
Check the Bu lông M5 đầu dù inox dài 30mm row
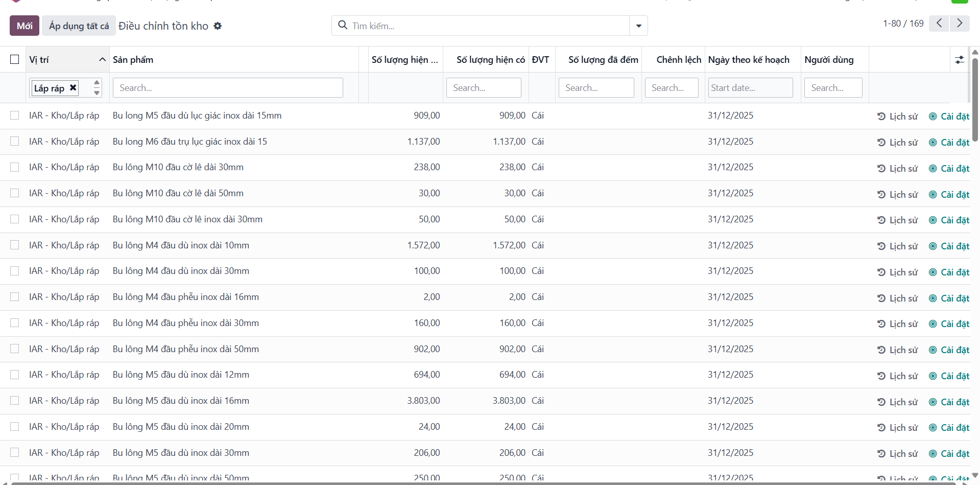pos(15,452)
